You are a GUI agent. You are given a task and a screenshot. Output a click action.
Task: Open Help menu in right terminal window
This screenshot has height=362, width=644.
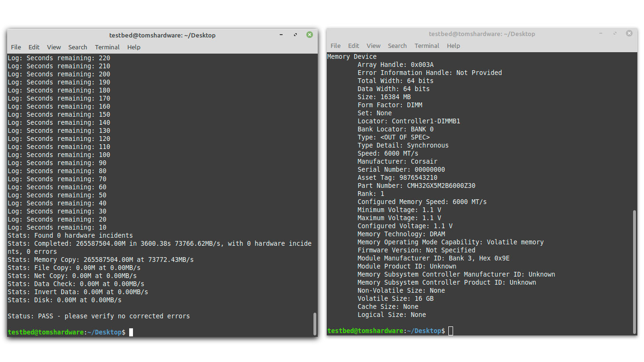[453, 46]
